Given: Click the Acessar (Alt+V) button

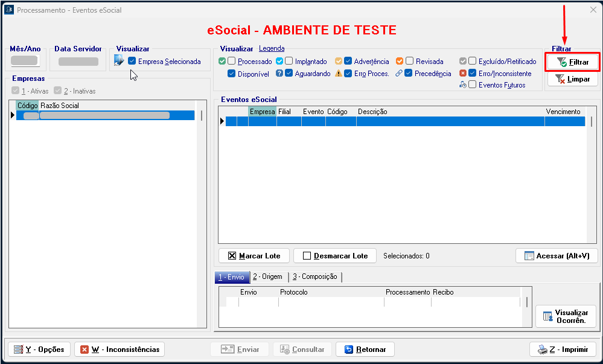Looking at the screenshot, I should 557,255.
